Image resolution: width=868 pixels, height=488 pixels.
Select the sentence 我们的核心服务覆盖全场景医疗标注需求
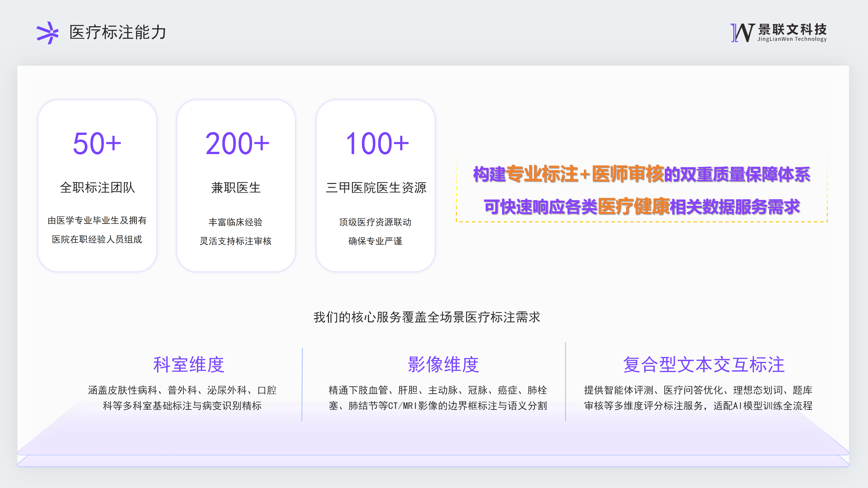pyautogui.click(x=427, y=317)
